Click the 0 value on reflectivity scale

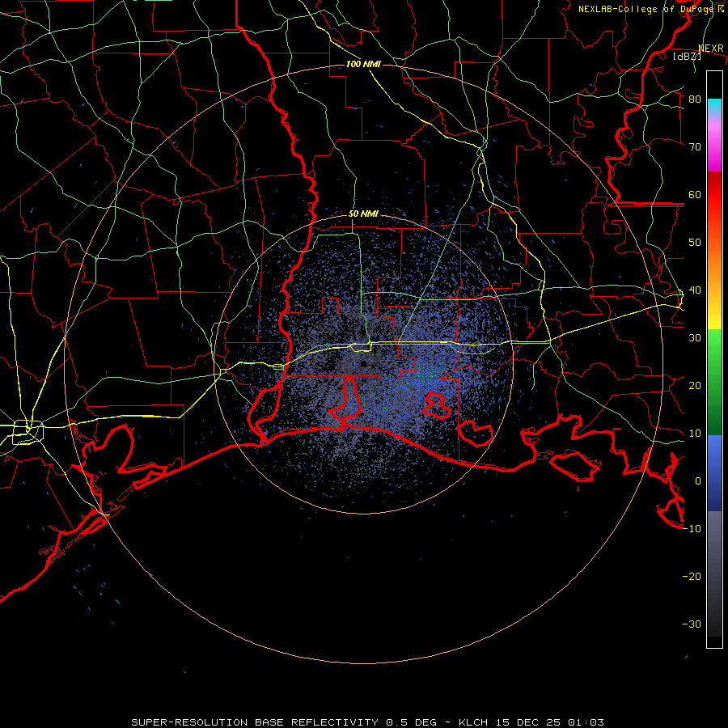[x=698, y=481]
